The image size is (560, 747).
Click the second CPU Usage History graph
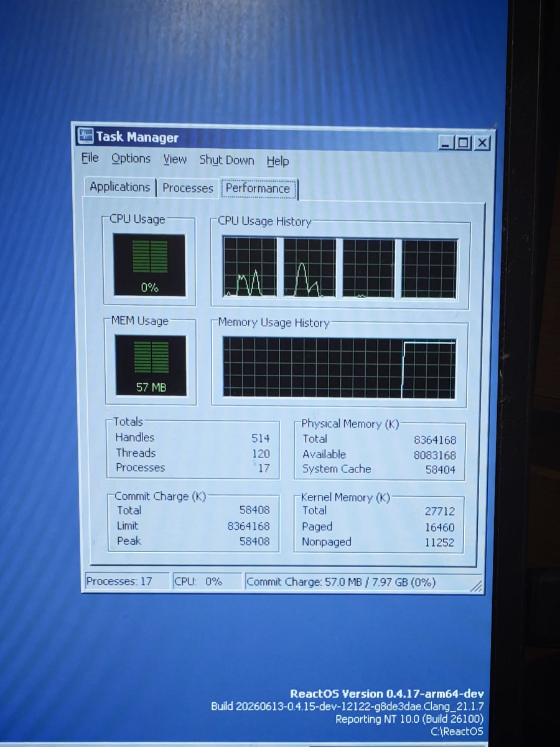[310, 268]
